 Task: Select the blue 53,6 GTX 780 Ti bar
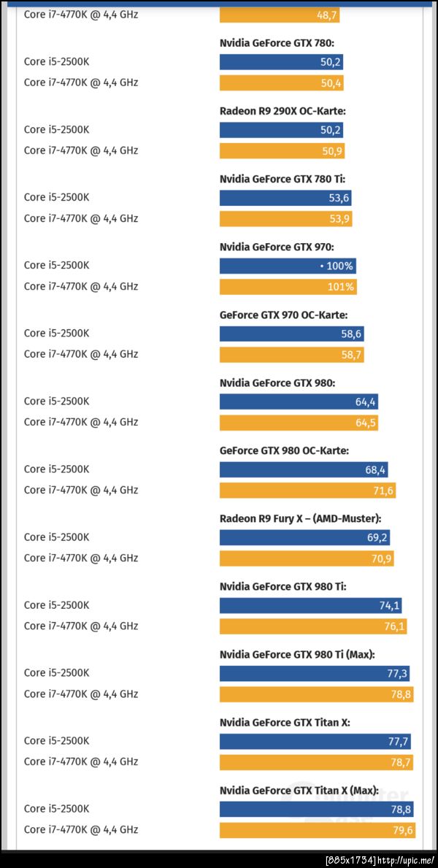[x=285, y=198]
